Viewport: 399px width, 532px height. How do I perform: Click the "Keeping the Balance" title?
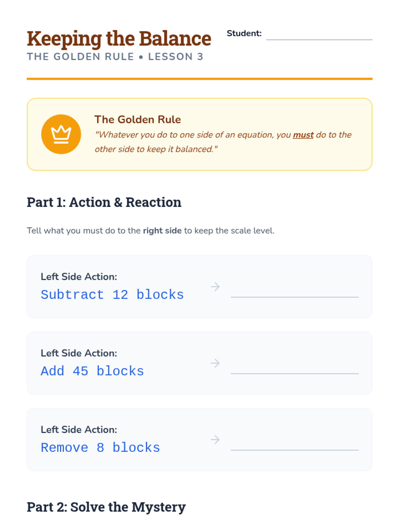coord(119,39)
